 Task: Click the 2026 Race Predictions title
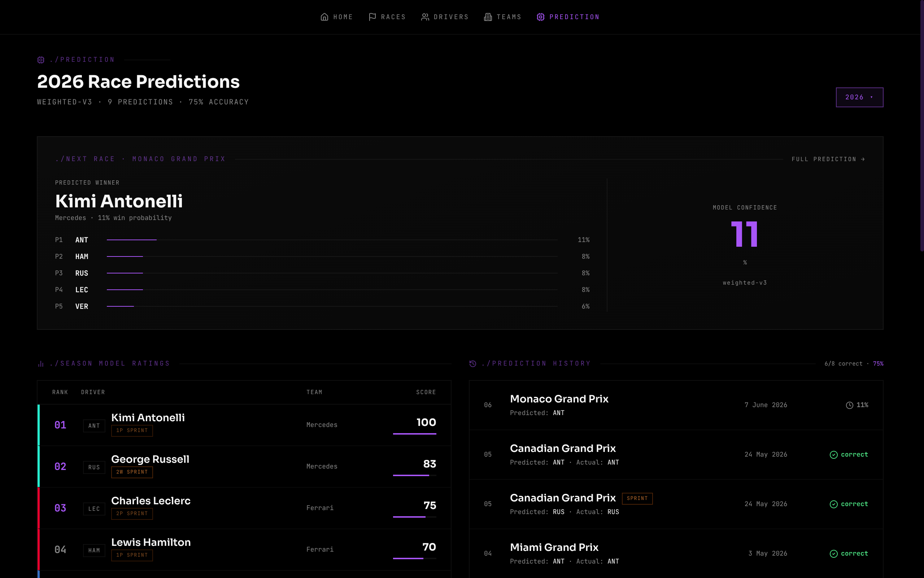pos(138,82)
